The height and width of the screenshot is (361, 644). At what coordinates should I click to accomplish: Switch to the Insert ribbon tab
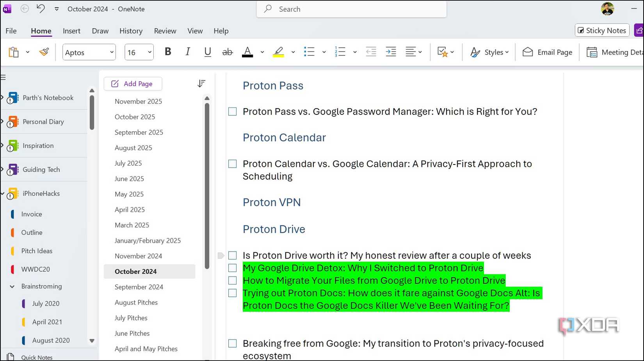[x=71, y=31]
